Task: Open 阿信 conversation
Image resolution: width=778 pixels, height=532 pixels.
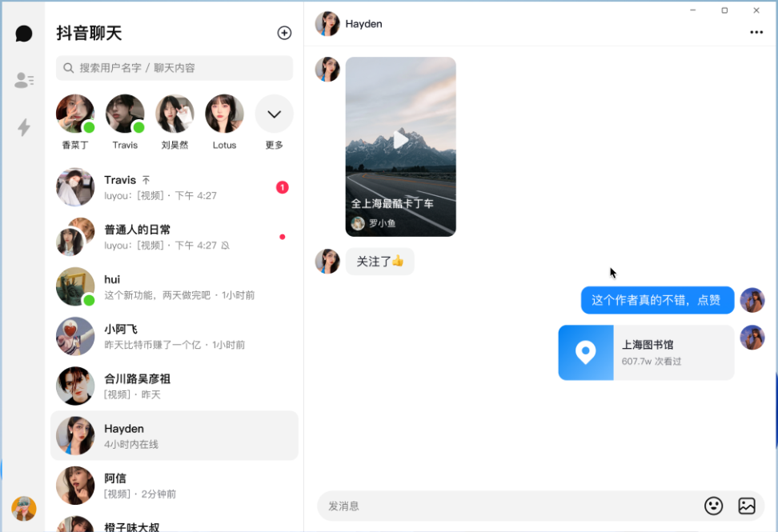Action: [174, 485]
